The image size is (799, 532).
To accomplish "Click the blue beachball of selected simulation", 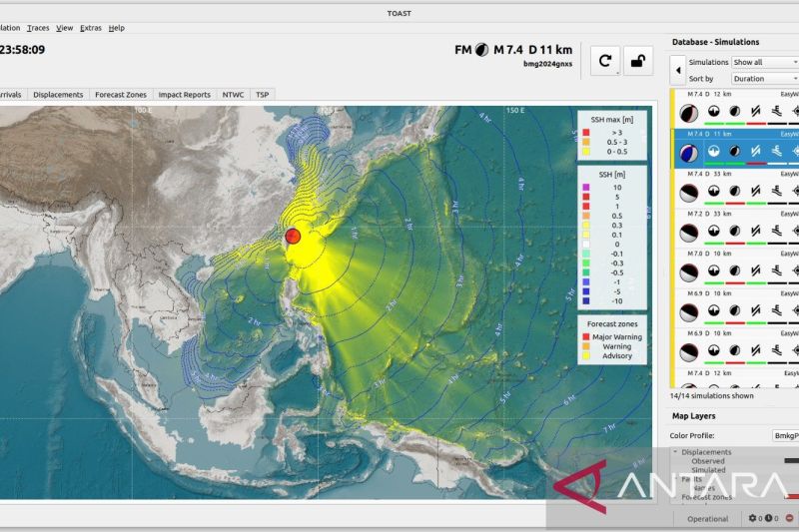I will coord(687,152).
